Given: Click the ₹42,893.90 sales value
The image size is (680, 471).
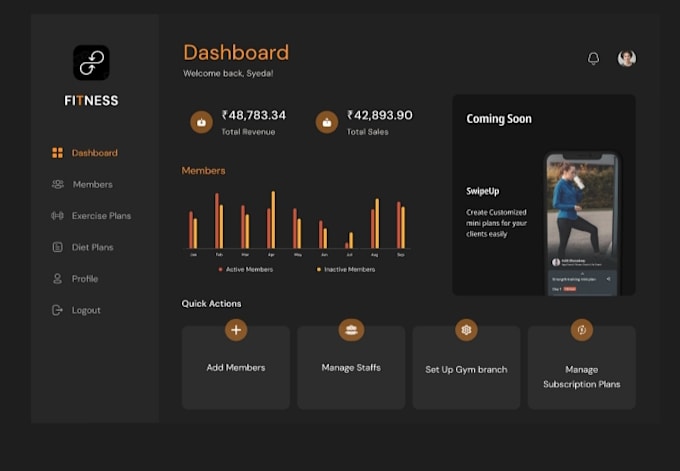Looking at the screenshot, I should click(379, 115).
